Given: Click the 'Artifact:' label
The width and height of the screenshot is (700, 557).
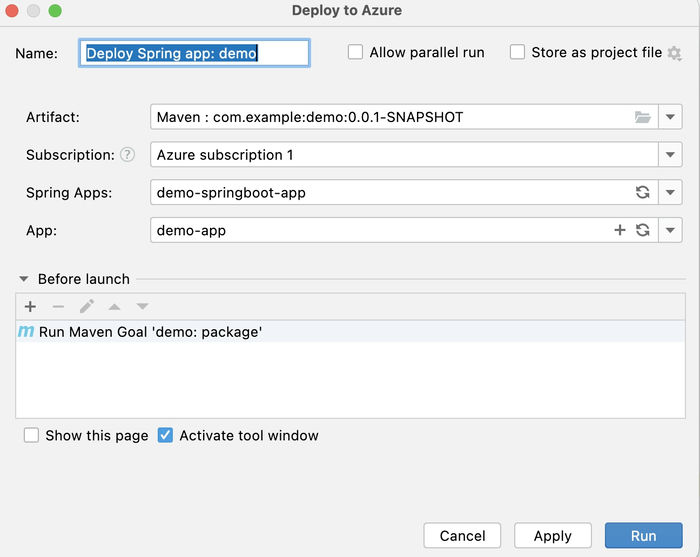Looking at the screenshot, I should (x=53, y=117).
